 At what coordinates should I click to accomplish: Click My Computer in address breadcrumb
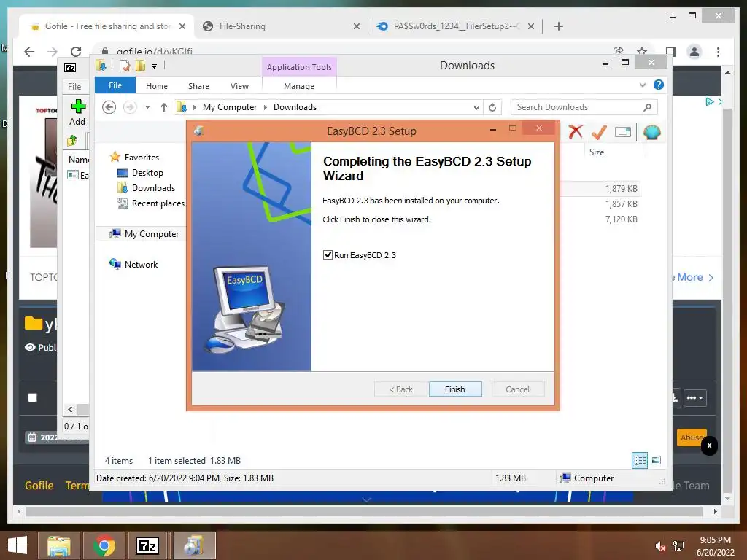tap(230, 107)
